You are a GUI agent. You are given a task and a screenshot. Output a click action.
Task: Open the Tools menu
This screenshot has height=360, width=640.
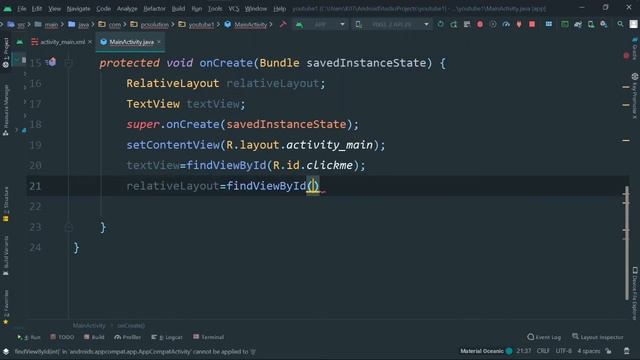pos(215,9)
